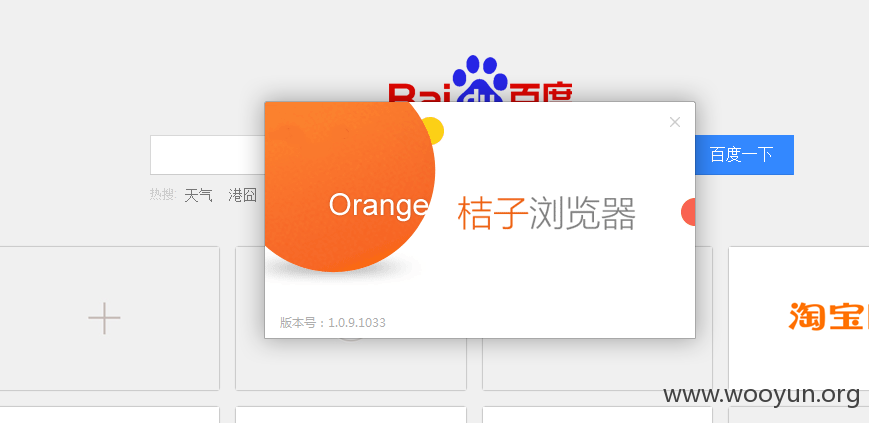Screen dimensions: 869x423
Task: Click the 百度一下 search button
Action: pos(744,155)
